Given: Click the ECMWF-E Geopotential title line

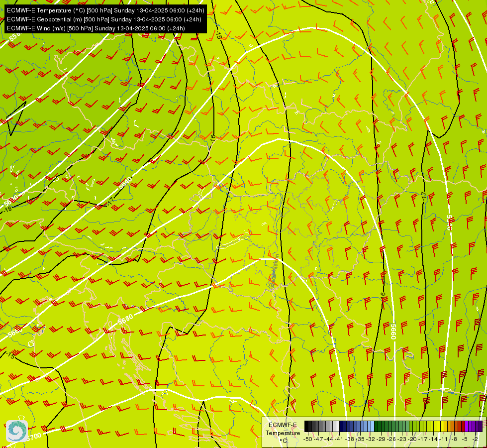Looking at the screenshot, I should [104, 19].
